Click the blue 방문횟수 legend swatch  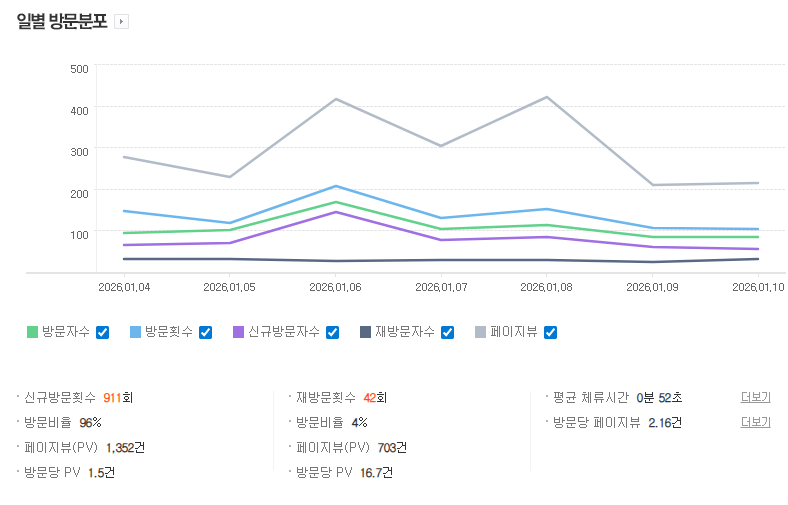click(135, 332)
